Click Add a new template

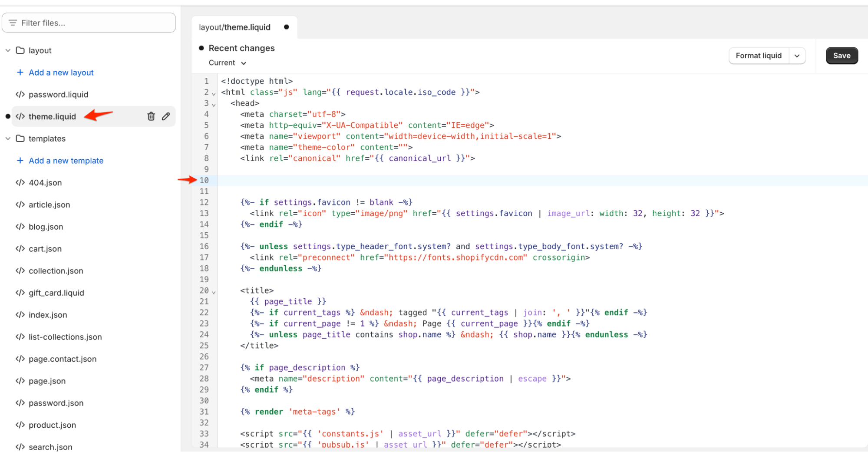pos(66,161)
